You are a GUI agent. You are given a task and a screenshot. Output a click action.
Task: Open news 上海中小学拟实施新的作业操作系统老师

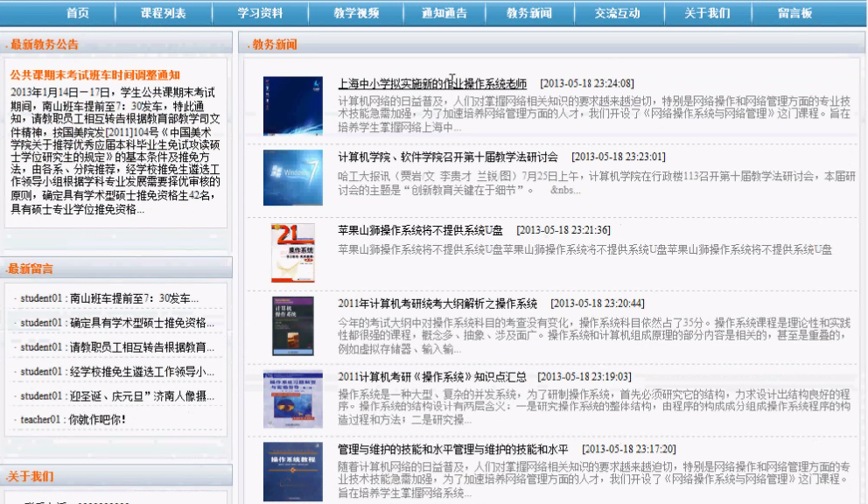432,84
